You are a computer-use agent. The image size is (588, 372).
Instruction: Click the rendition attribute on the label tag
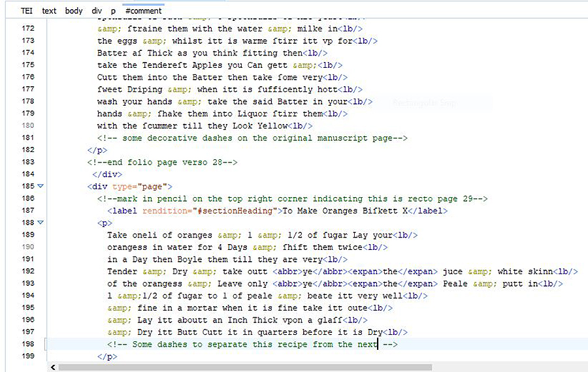(168, 211)
